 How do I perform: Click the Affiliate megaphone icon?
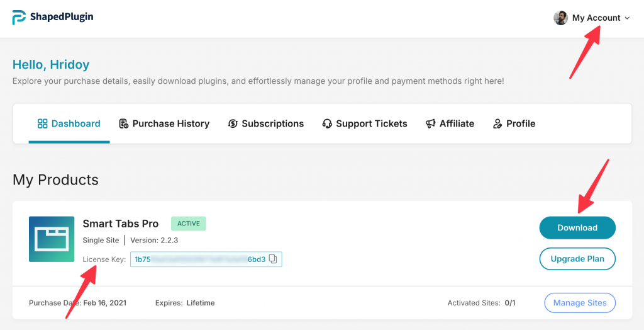coord(430,123)
